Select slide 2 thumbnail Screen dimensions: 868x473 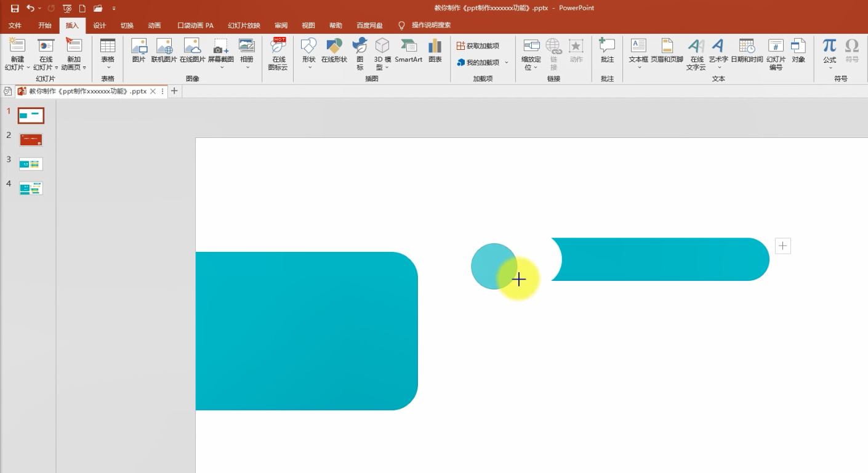[x=31, y=140]
